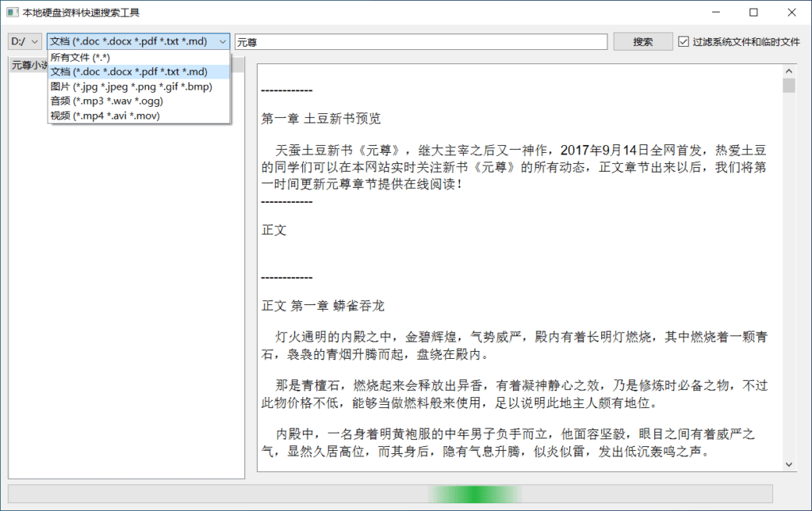Open the D:/ drive selector dropdown
This screenshot has width=812, height=511.
pos(25,41)
